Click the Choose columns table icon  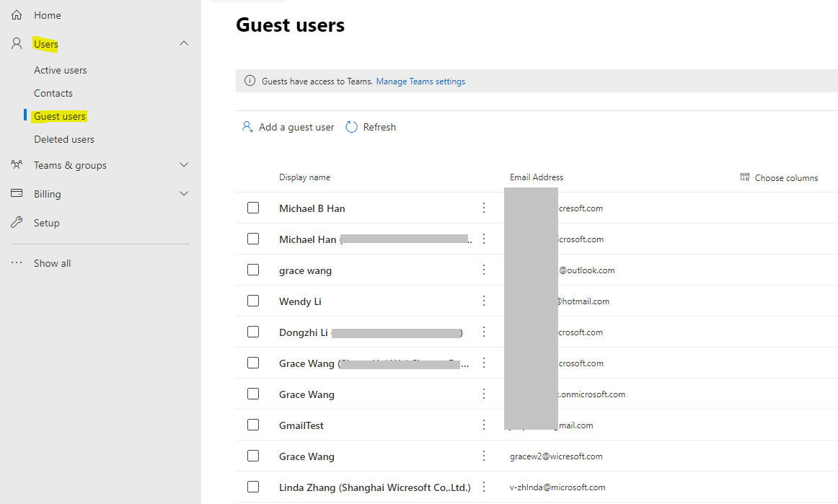click(x=745, y=177)
